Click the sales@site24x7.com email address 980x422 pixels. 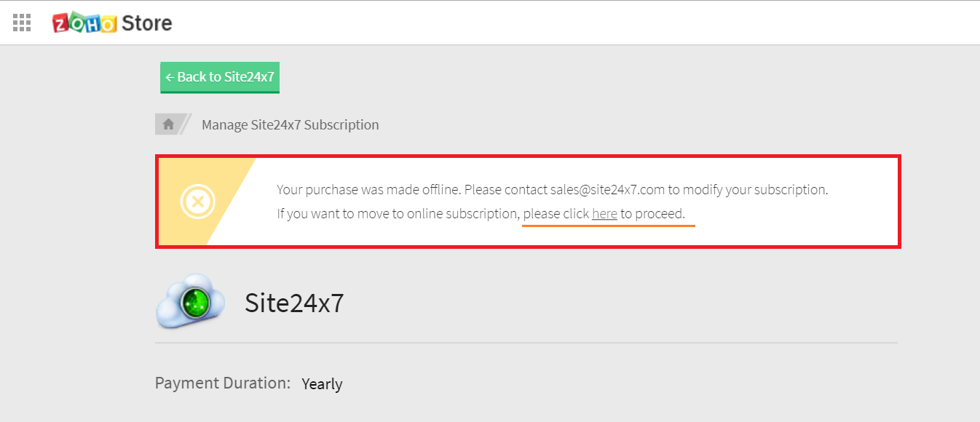click(608, 190)
